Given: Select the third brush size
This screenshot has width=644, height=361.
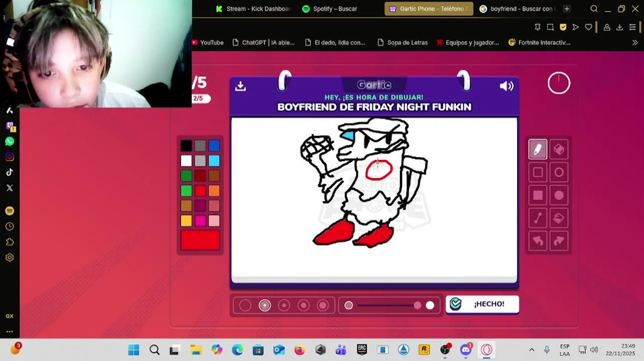Looking at the screenshot, I should pyautogui.click(x=284, y=305).
